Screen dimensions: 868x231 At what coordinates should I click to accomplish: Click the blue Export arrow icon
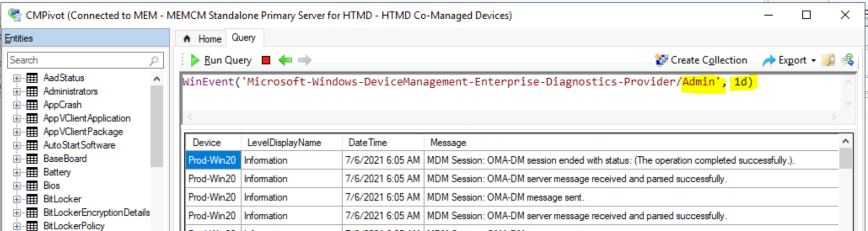pyautogui.click(x=769, y=61)
